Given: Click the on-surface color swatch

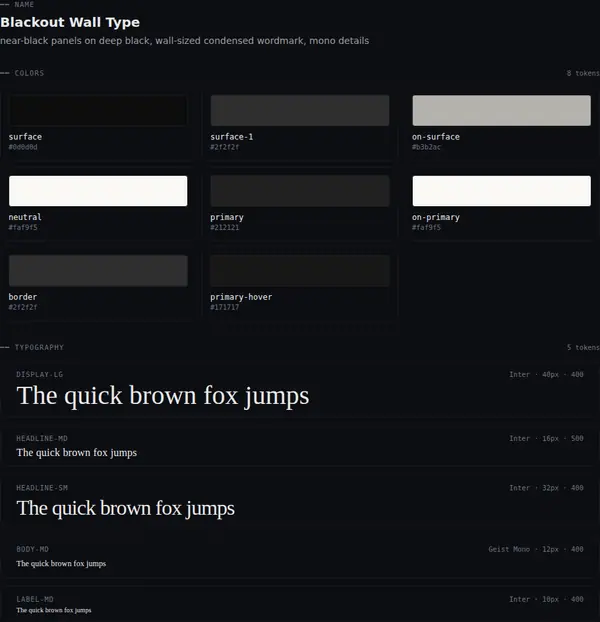Looking at the screenshot, I should [x=501, y=110].
